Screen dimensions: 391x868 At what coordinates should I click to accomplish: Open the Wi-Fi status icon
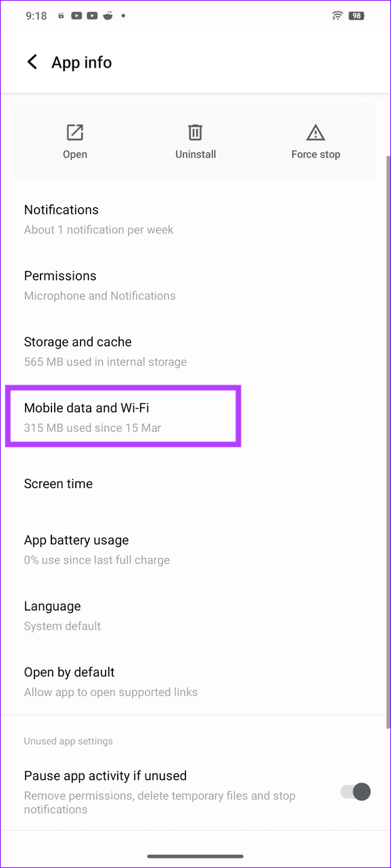tap(337, 15)
